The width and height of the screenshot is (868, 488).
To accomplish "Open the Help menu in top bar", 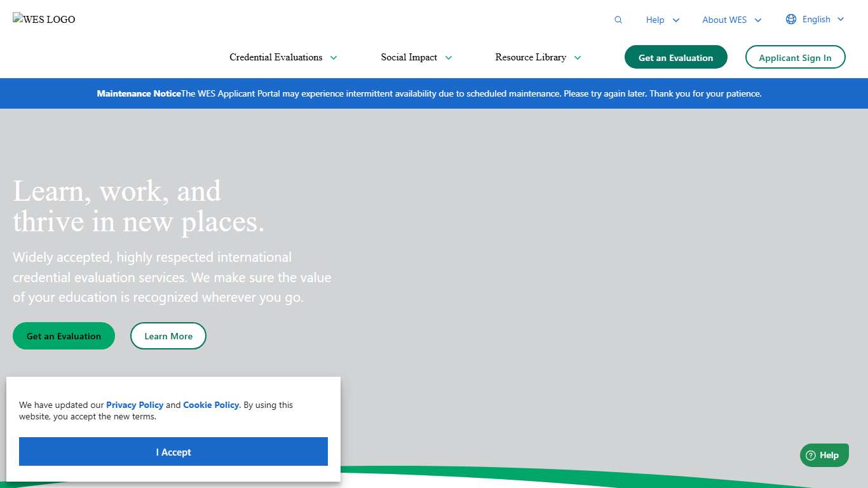I will tap(662, 20).
